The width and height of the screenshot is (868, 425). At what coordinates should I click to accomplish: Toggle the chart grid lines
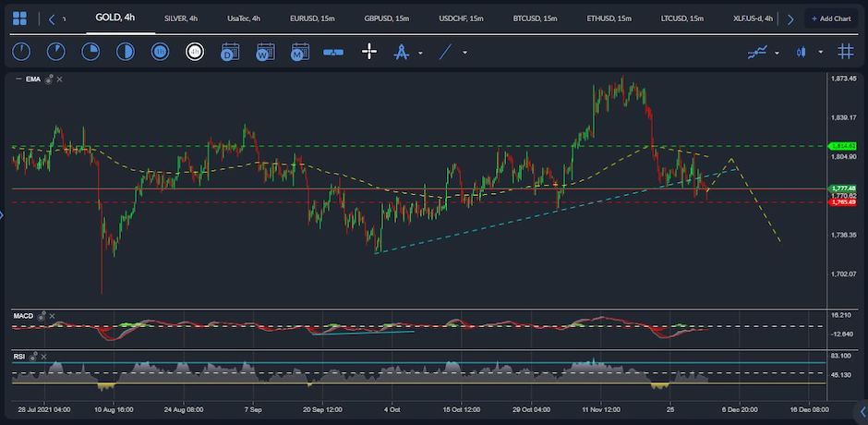coord(845,52)
